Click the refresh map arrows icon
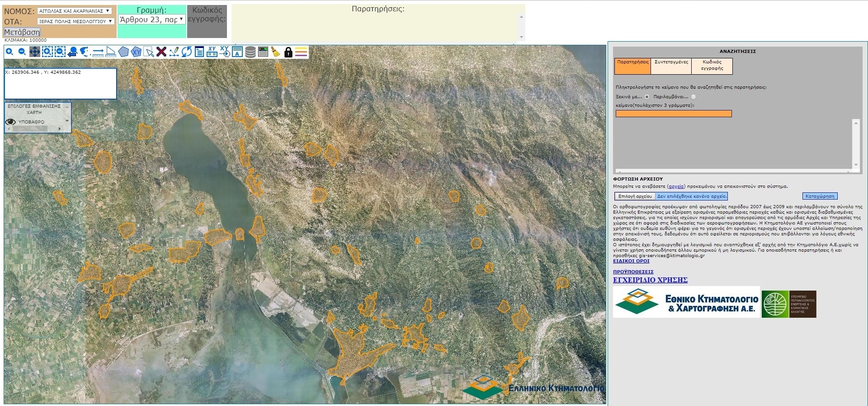Screen dimensions: 868x406 coord(187,52)
